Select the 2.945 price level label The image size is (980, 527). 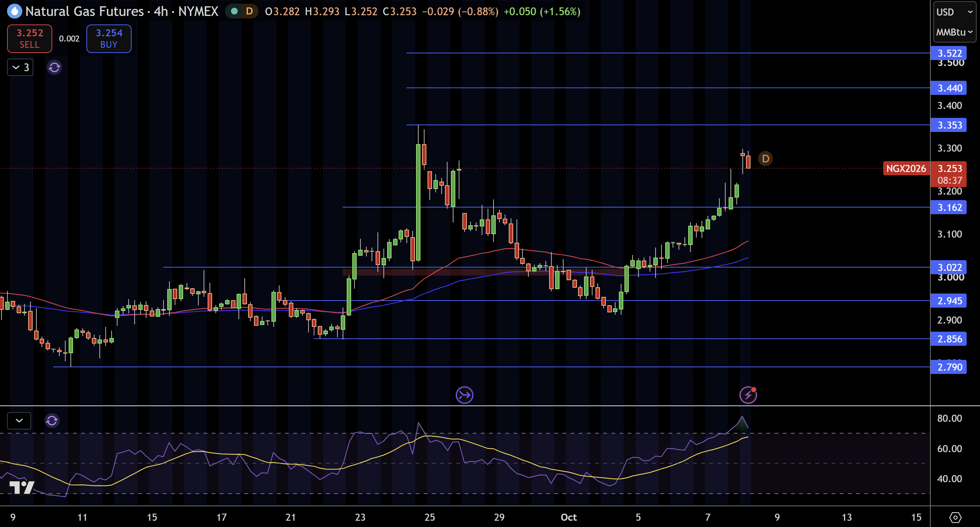pyautogui.click(x=948, y=301)
